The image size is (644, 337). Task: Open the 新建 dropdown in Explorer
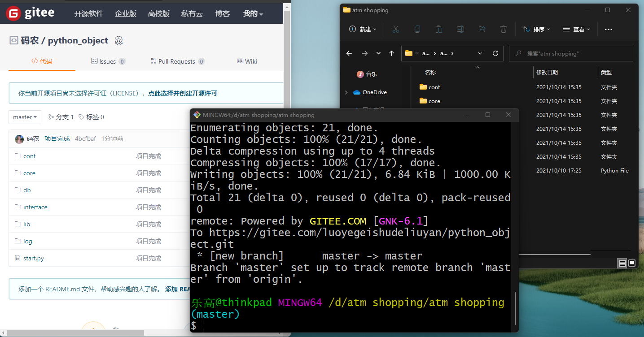point(363,29)
